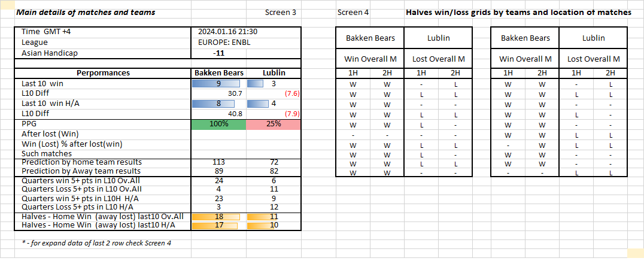
Task: Select the Screen 3 label cell
Action: (280, 12)
